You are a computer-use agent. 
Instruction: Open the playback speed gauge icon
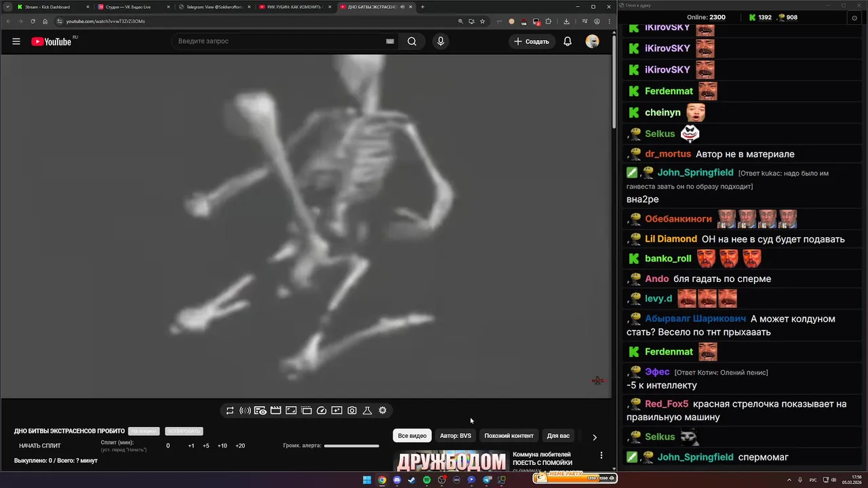coord(321,411)
